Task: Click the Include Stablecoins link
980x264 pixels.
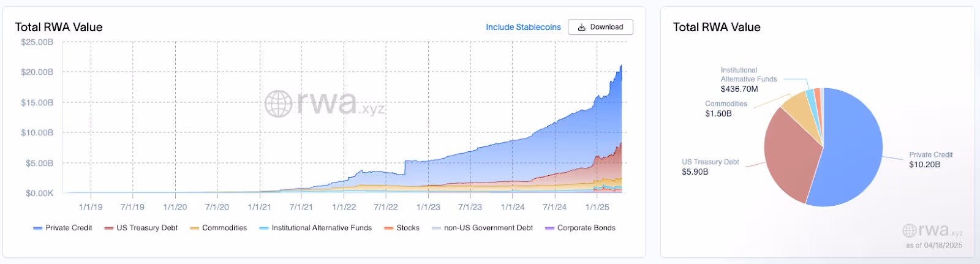Action: 523,27
